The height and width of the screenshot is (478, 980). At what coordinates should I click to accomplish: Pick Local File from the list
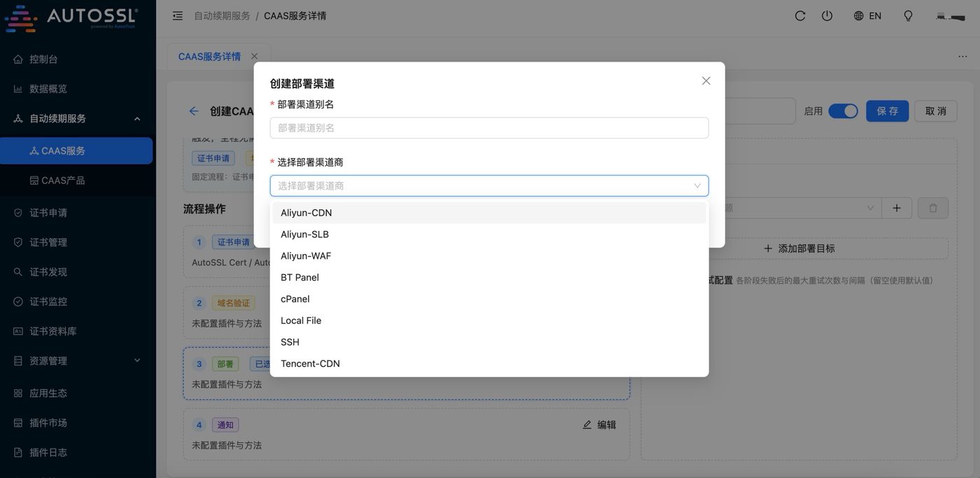(489, 321)
